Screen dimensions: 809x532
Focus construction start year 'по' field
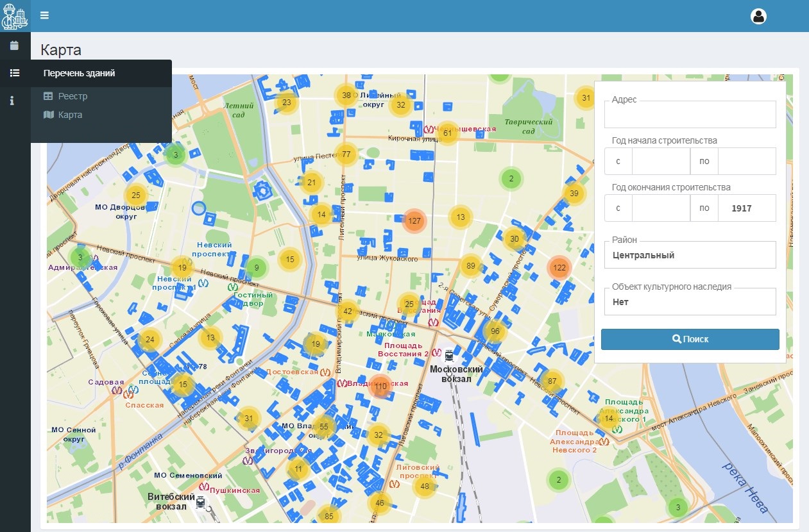[x=747, y=161]
